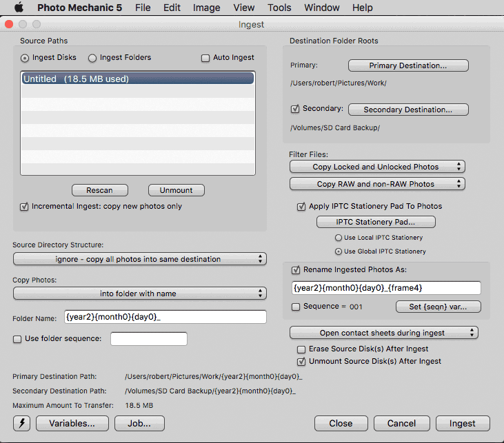
Task: Click the Rescan button
Action: click(100, 190)
